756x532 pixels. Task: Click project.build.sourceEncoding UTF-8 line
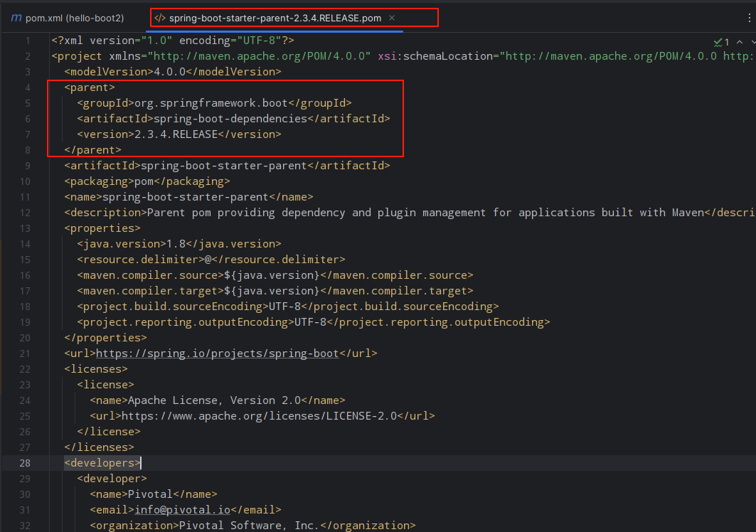[288, 307]
